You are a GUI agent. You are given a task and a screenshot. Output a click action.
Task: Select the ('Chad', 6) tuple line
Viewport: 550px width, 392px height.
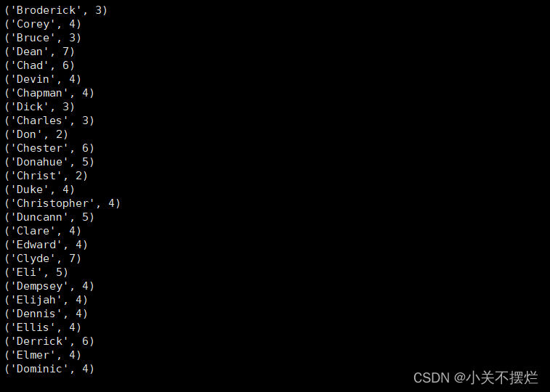point(40,65)
